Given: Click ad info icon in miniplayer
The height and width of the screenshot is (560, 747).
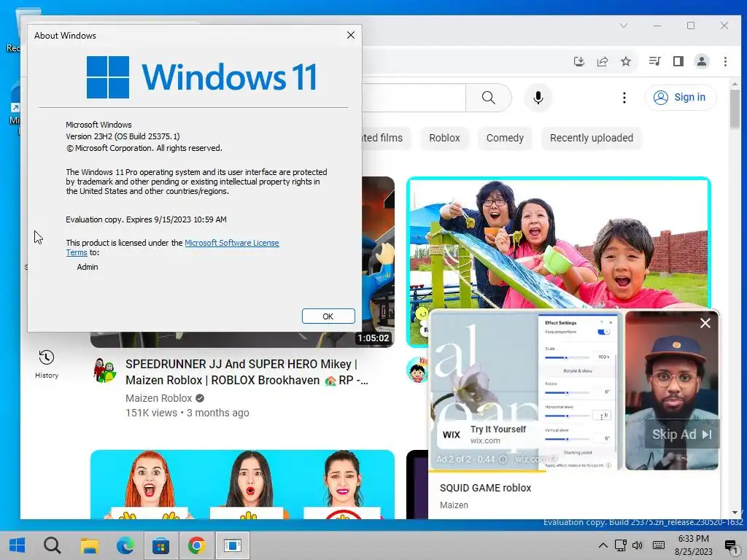Looking at the screenshot, I should tap(503, 459).
